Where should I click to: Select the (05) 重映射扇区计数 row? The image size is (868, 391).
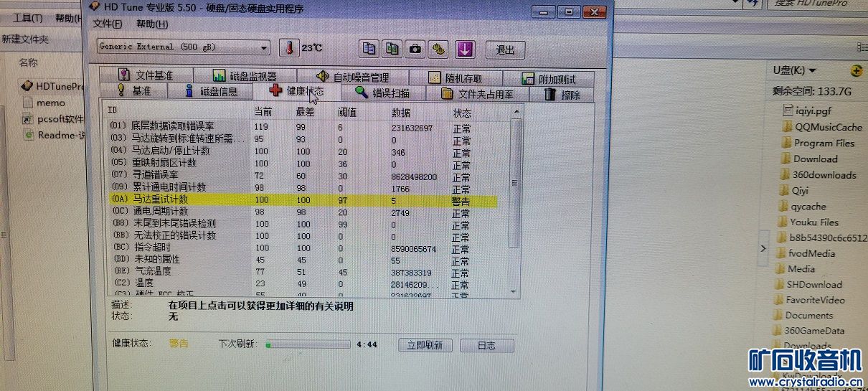(302, 164)
